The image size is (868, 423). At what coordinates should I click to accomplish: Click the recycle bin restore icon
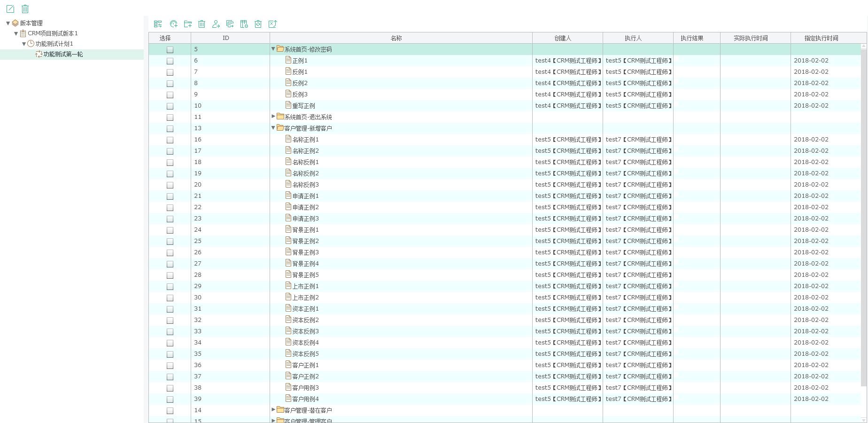pos(258,24)
